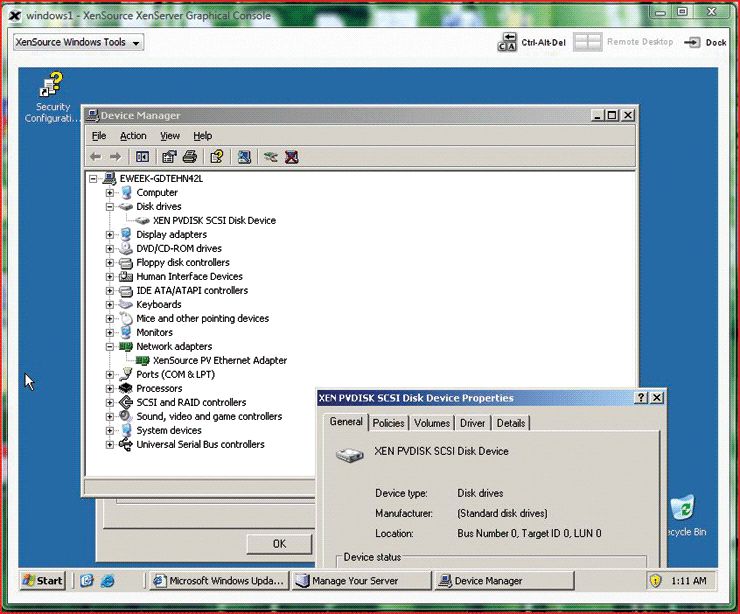
Task: Click the Remote Desktop icon
Action: (587, 42)
